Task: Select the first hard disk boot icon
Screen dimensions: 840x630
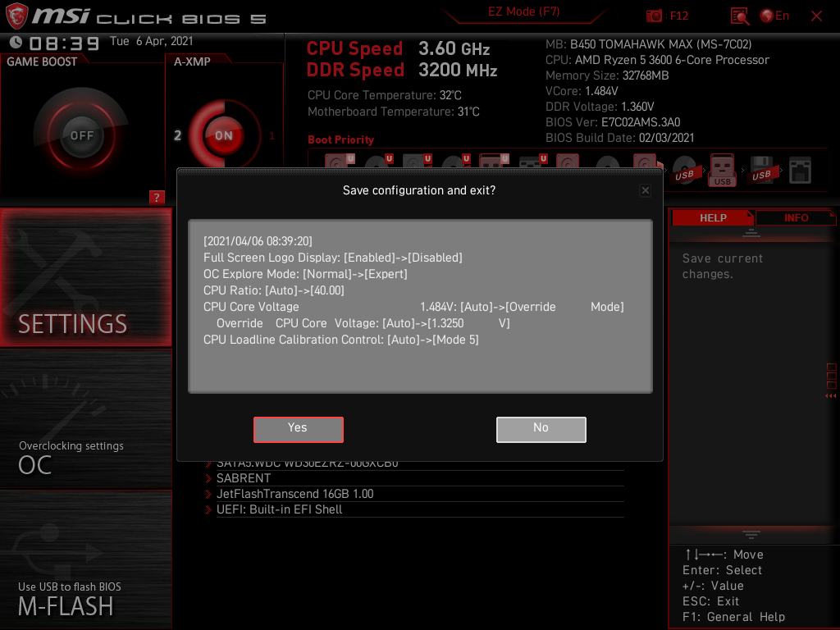Action: pyautogui.click(x=339, y=161)
